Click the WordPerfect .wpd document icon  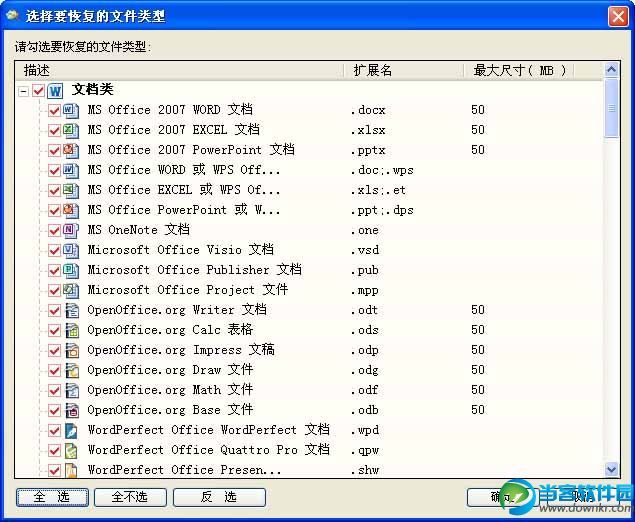[x=71, y=430]
